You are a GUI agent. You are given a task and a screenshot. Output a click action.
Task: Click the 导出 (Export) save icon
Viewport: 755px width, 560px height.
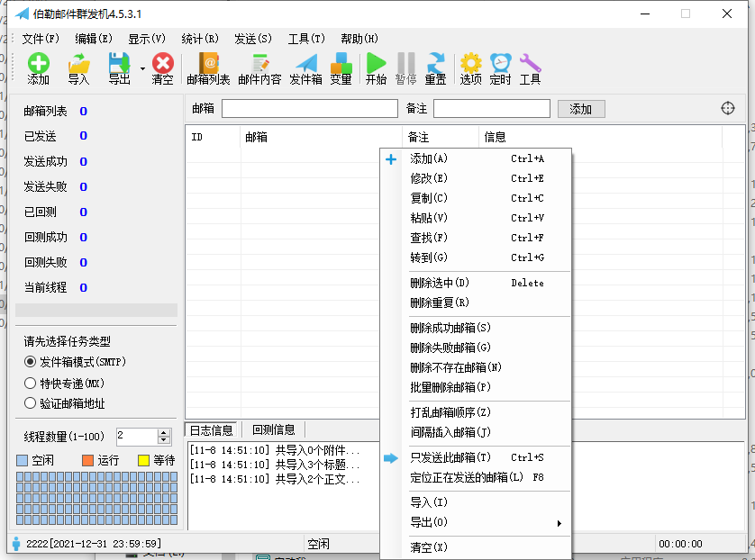pos(119,68)
